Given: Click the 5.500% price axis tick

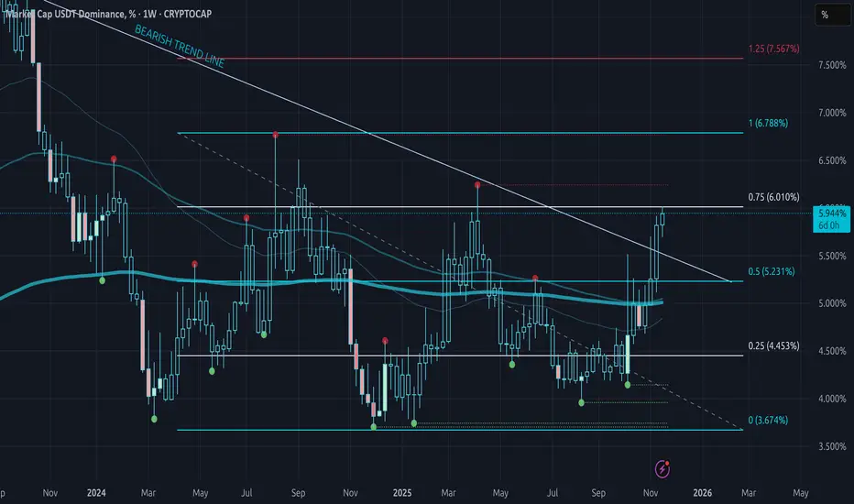Looking at the screenshot, I should coord(832,256).
